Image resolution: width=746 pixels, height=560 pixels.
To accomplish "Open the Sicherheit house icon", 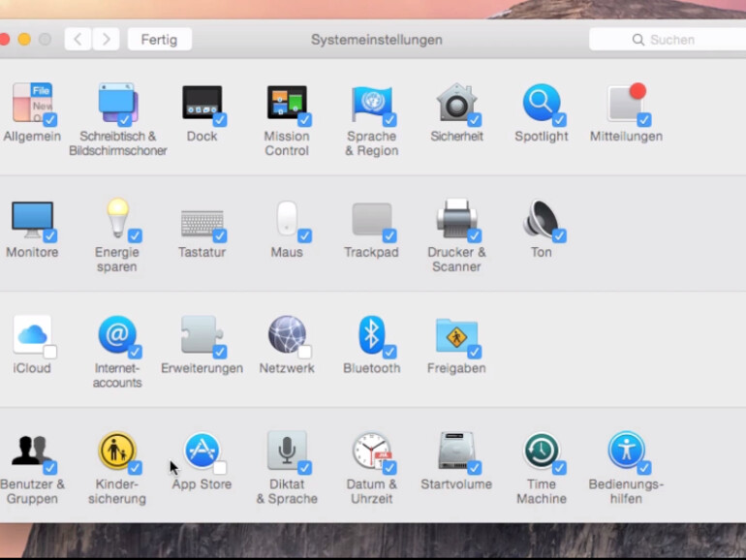I will (456, 103).
